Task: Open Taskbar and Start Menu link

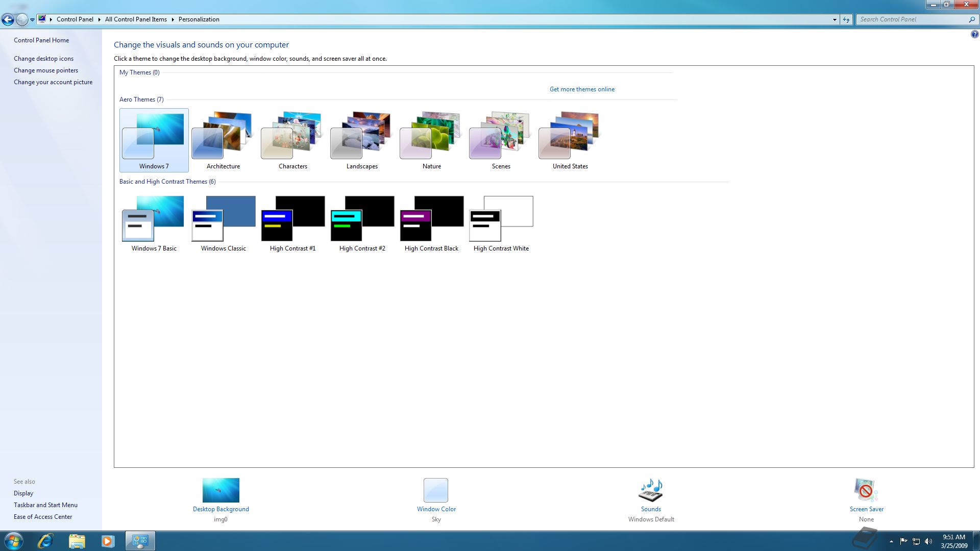Action: pos(45,505)
